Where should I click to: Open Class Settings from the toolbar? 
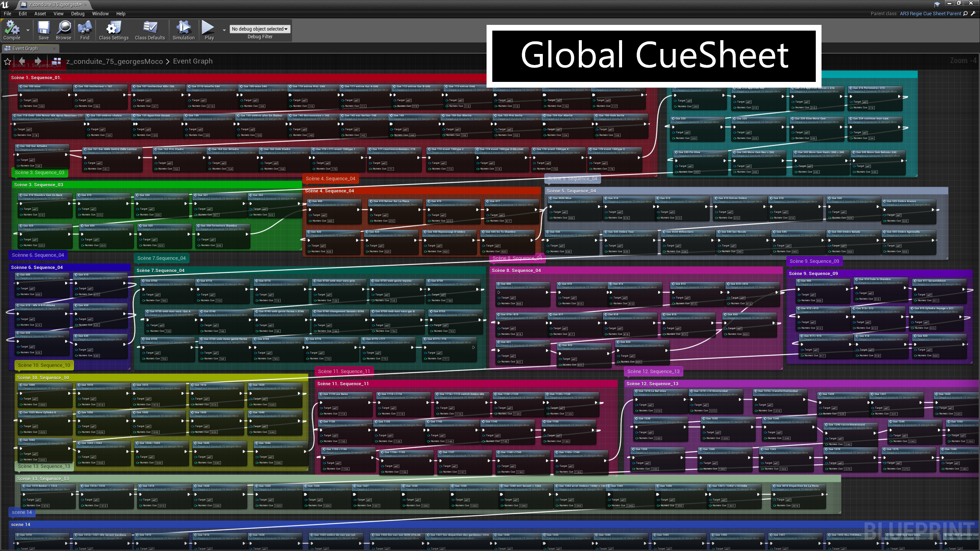[x=114, y=30]
